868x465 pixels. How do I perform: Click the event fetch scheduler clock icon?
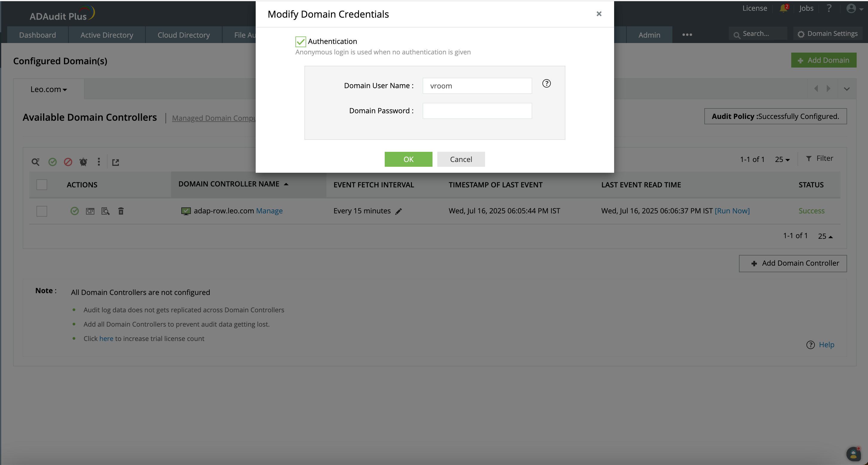[83, 162]
